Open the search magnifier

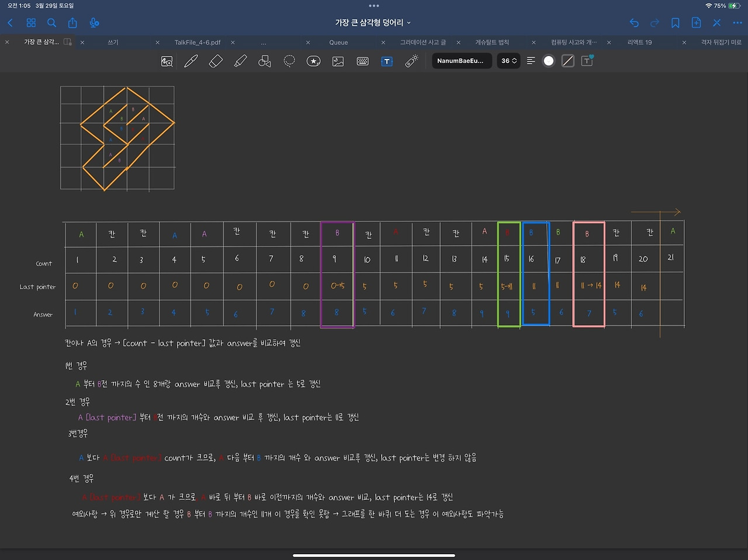[x=51, y=23]
